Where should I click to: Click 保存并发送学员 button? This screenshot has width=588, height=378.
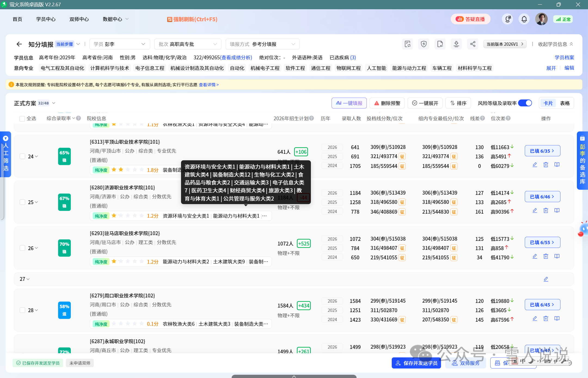coord(416,363)
